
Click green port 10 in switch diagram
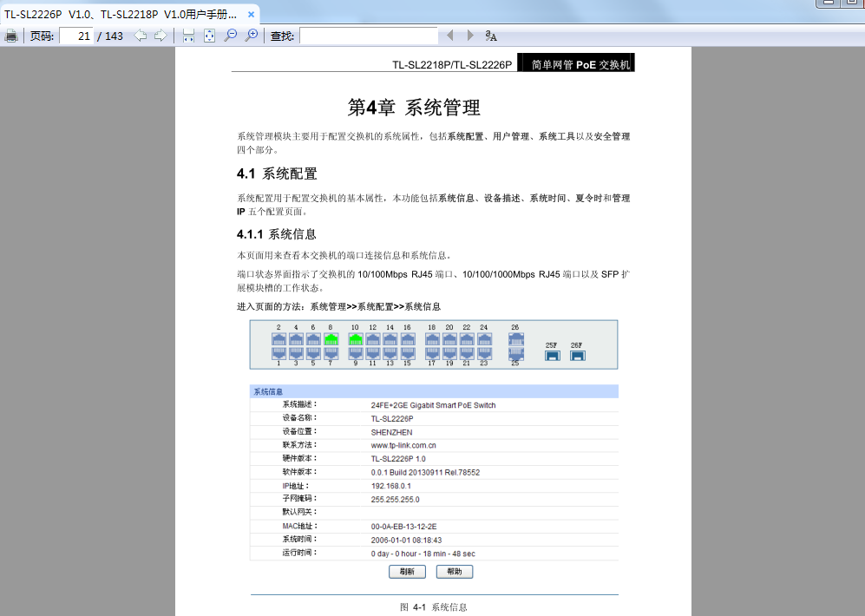pyautogui.click(x=356, y=339)
